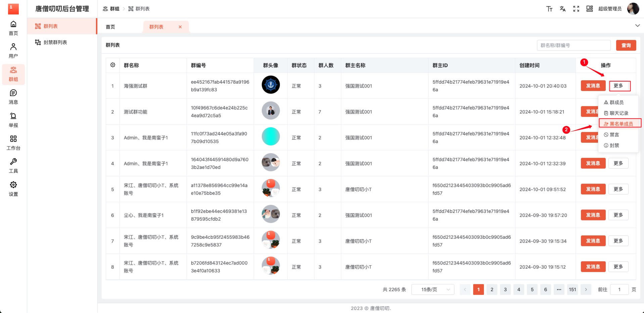Collapse the tab bar using the right chevron

coord(637,25)
